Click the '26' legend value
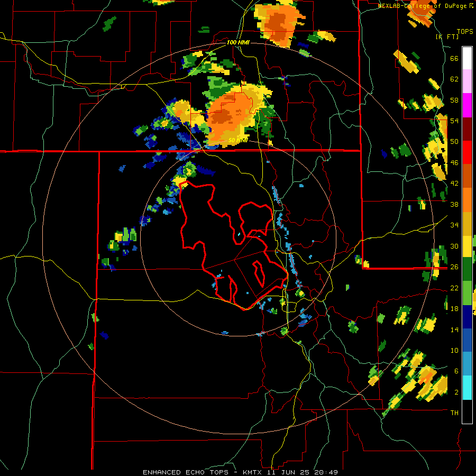This screenshot has width=476, height=476. (454, 267)
